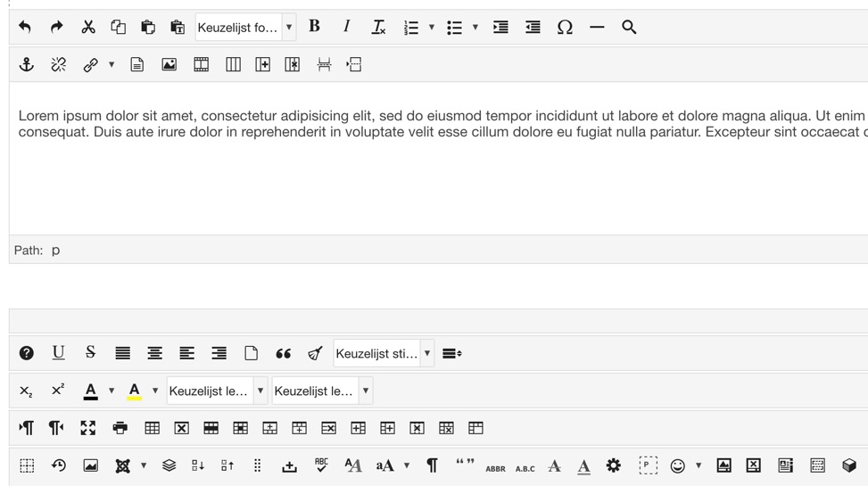Click new document blank page icon
Screen dimensions: 868x494
pos(251,353)
